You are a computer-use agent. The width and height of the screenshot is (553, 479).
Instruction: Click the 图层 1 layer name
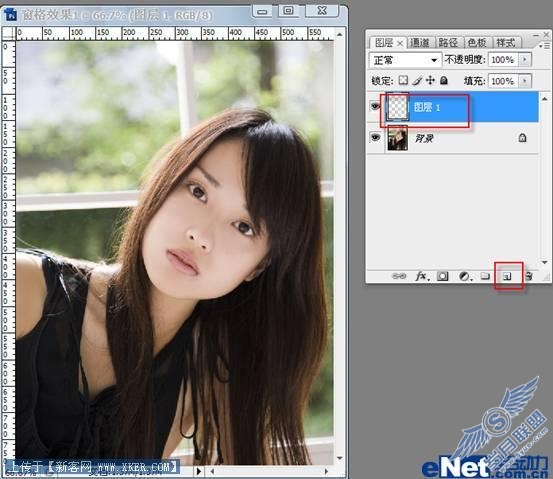pos(427,107)
